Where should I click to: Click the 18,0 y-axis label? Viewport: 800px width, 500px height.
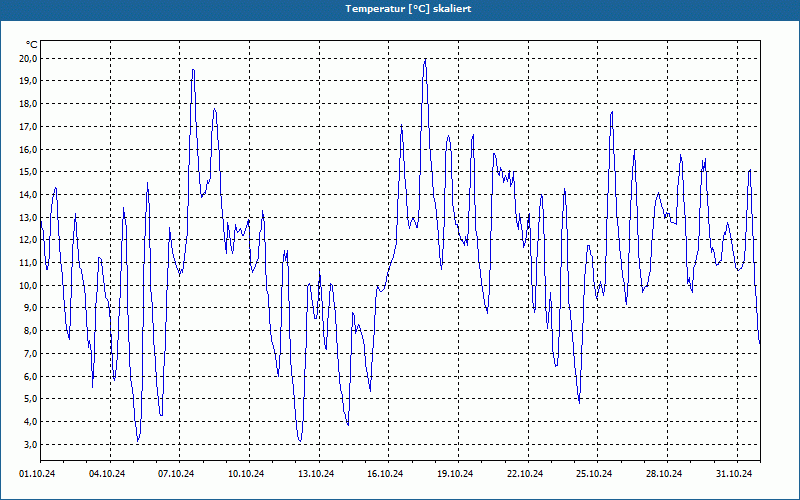pyautogui.click(x=28, y=104)
